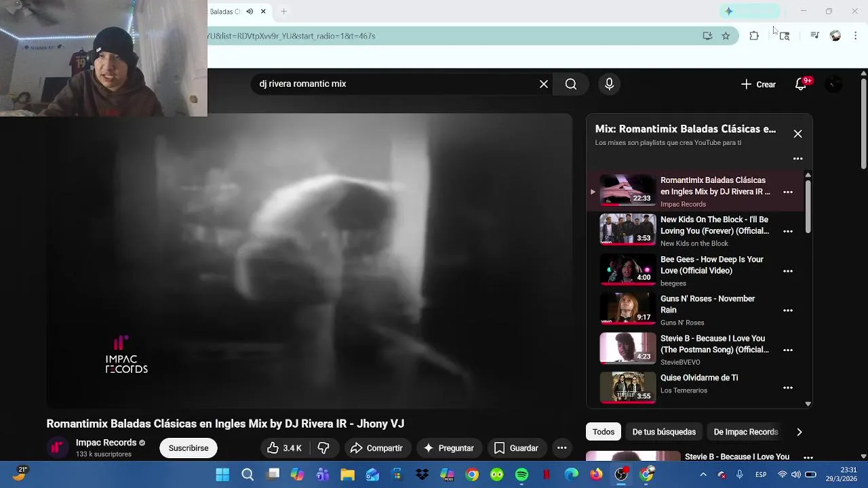Click the Preguntar button
Screen dimensions: 868x488
[448, 448]
